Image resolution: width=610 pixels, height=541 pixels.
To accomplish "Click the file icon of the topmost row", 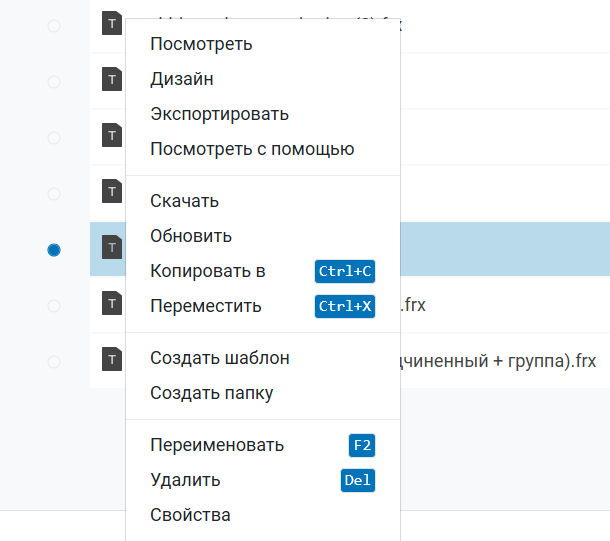I will click(x=111, y=24).
